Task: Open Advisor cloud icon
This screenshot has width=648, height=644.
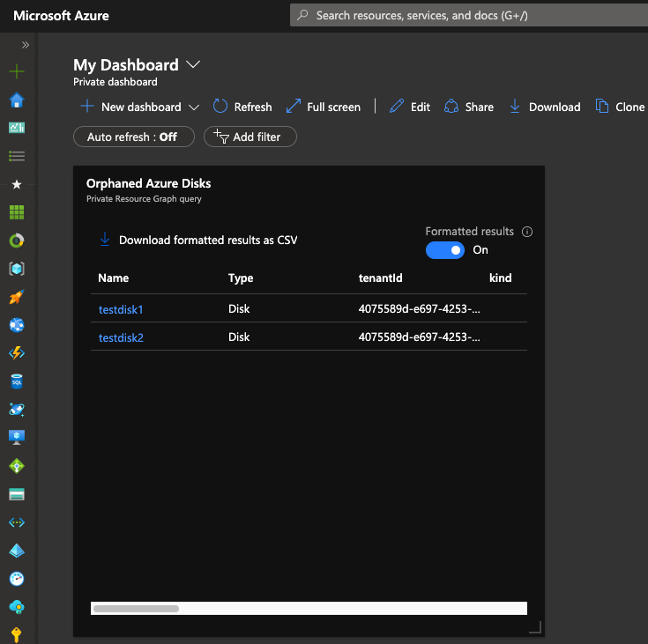Action: click(x=17, y=607)
